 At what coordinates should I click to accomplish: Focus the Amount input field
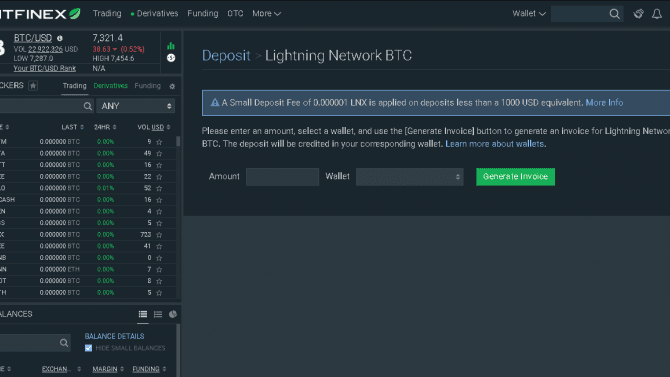click(282, 177)
